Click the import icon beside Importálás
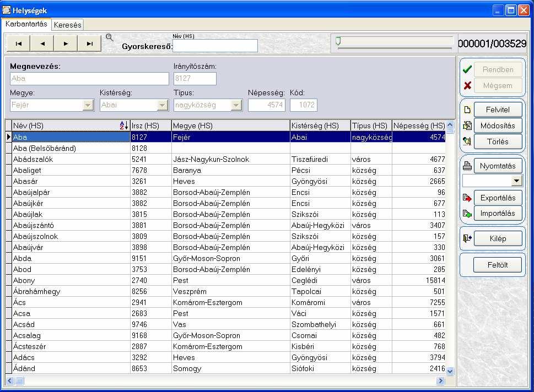 coord(467,214)
